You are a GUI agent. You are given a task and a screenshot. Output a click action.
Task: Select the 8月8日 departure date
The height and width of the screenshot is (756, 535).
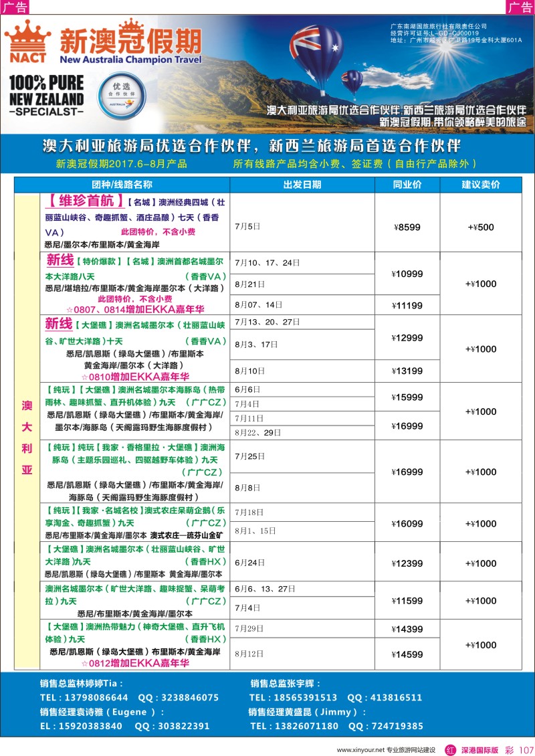tap(247, 488)
